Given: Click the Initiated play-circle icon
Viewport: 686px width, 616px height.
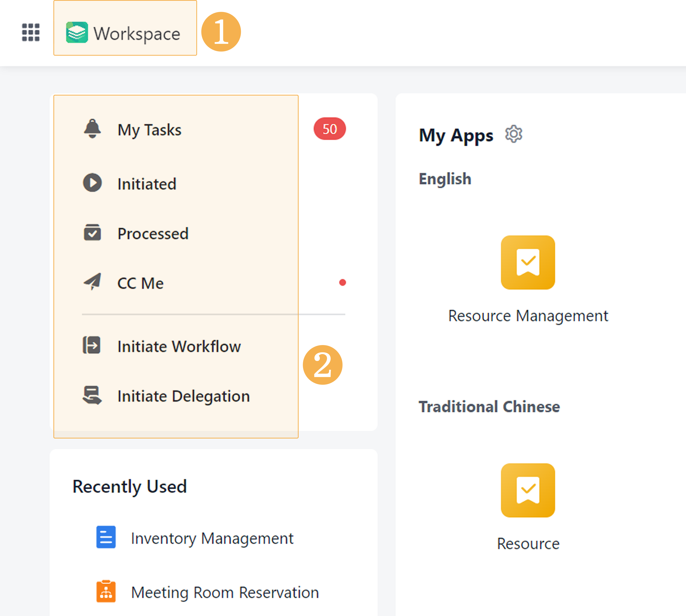Looking at the screenshot, I should pos(92,183).
